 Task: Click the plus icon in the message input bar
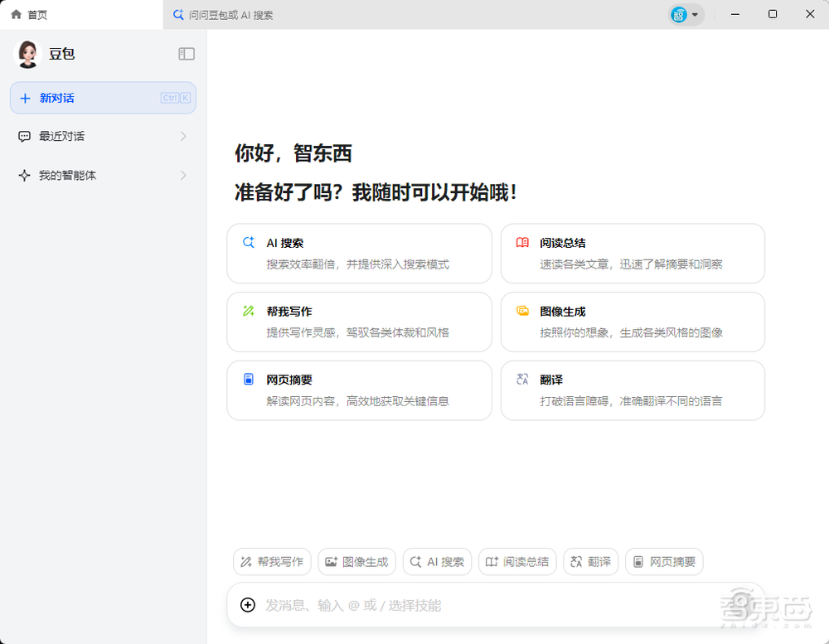pyautogui.click(x=247, y=605)
